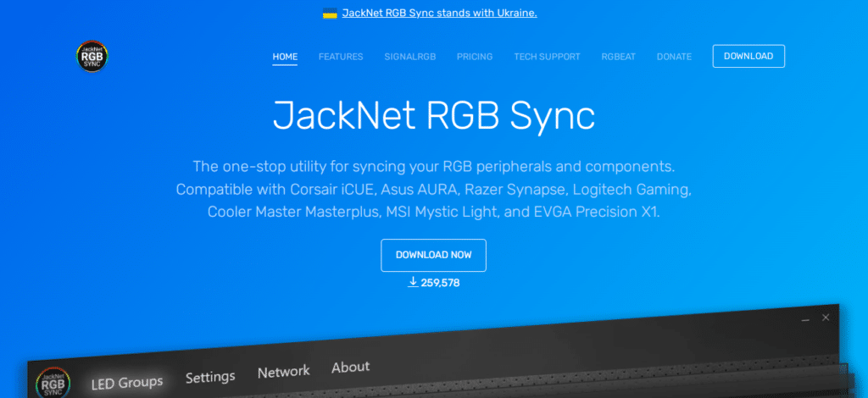Click the JackNet RGB Sync logo in header

92,57
